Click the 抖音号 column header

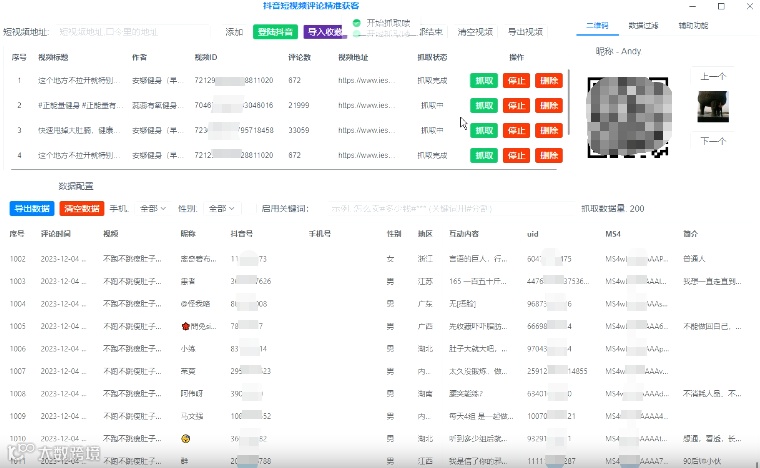click(242, 234)
